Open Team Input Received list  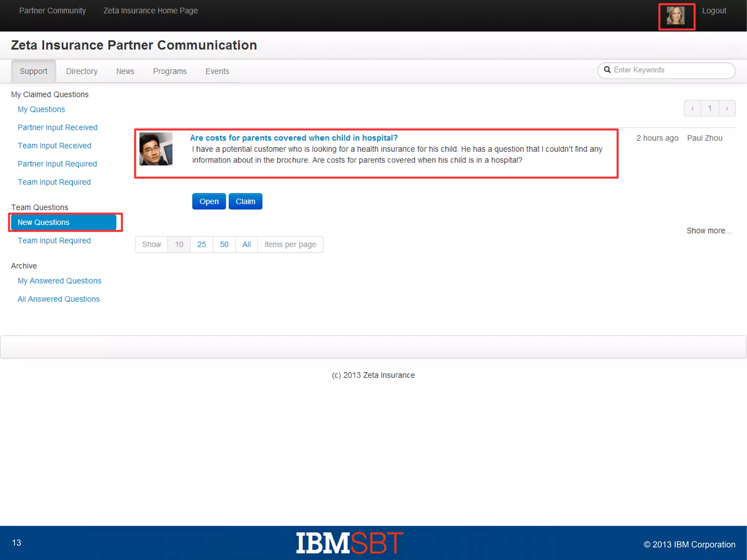[x=54, y=146]
